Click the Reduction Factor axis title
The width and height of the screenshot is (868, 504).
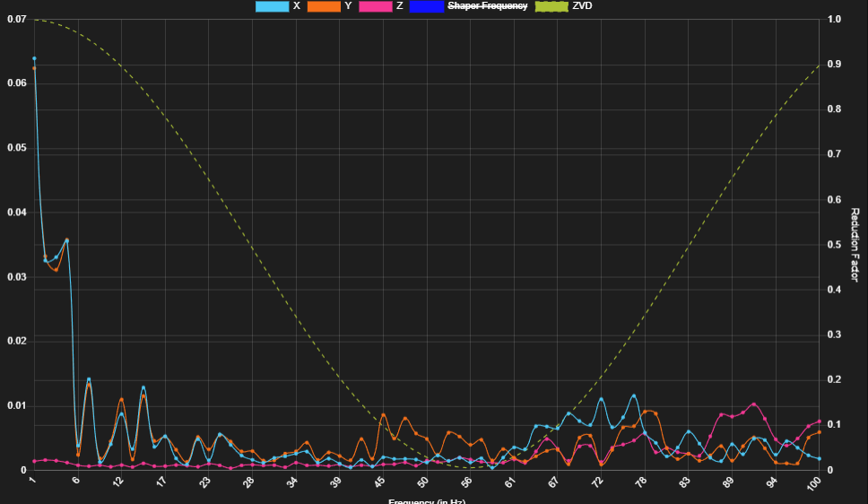[x=855, y=245]
